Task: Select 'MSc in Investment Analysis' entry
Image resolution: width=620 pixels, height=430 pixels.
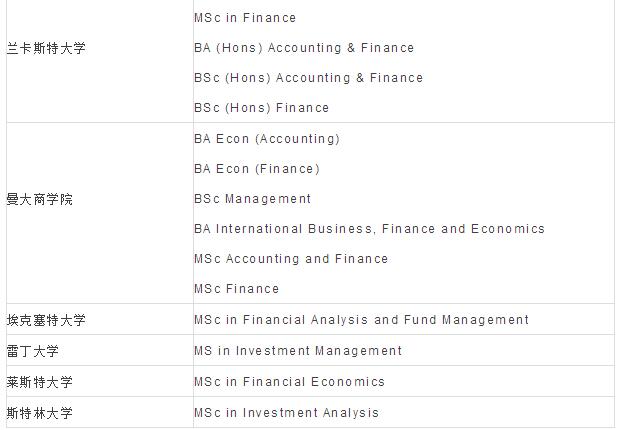Action: click(x=287, y=413)
